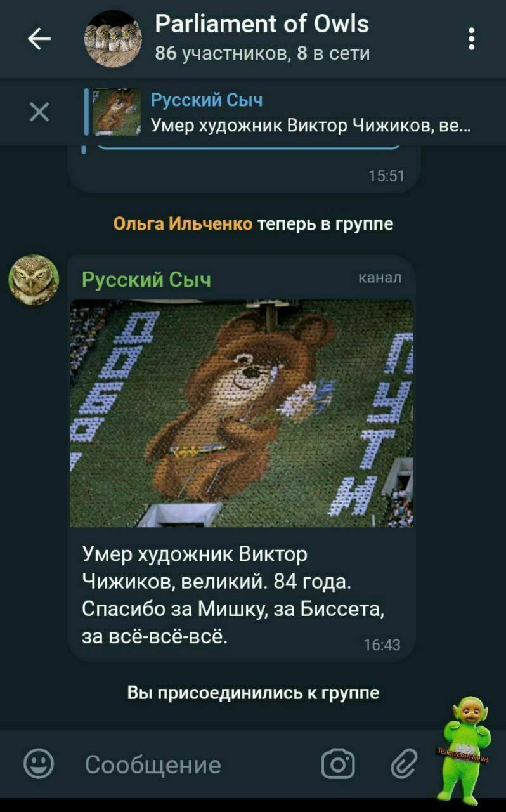Attach a file with the paperclip icon
Screen dimensions: 506x812
(x=404, y=764)
